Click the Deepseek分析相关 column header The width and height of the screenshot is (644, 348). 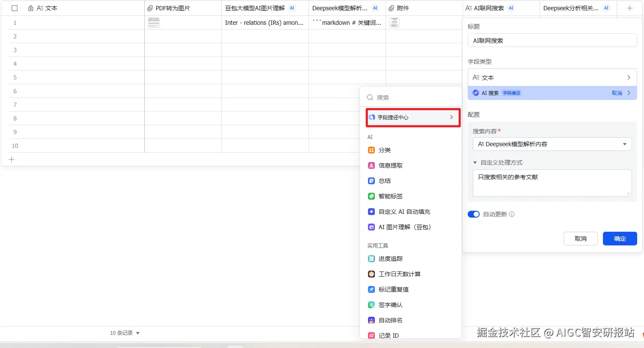(578, 8)
